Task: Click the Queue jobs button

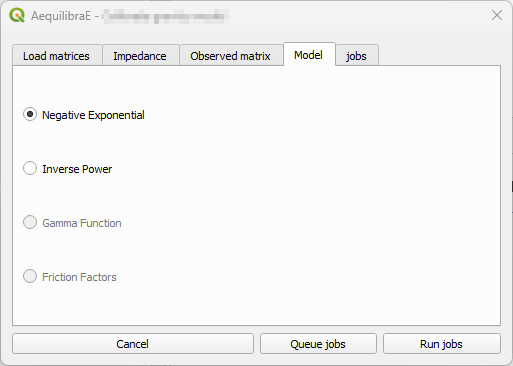Action: (318, 344)
